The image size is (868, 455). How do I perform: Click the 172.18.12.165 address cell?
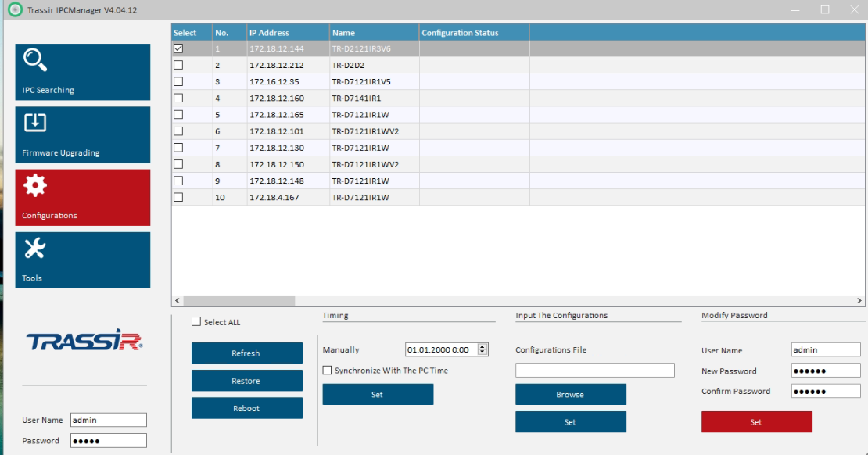pos(288,115)
